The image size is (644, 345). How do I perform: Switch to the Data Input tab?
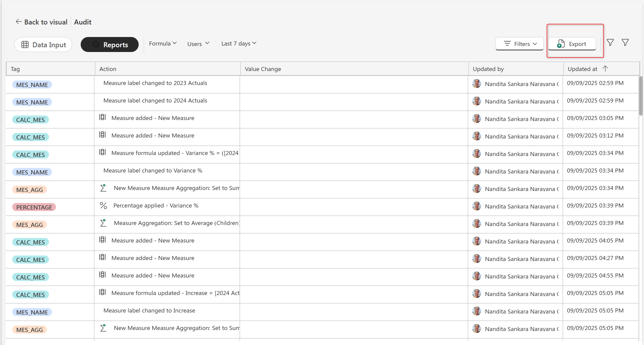point(43,44)
